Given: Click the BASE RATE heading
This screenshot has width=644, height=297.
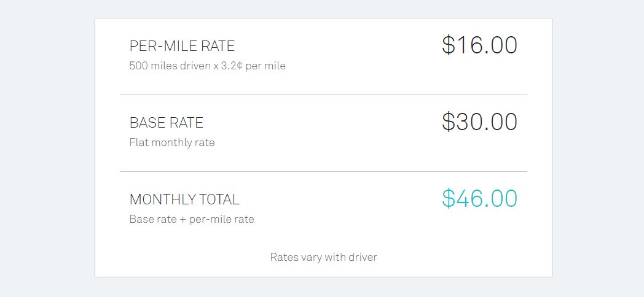Looking at the screenshot, I should pos(167,123).
